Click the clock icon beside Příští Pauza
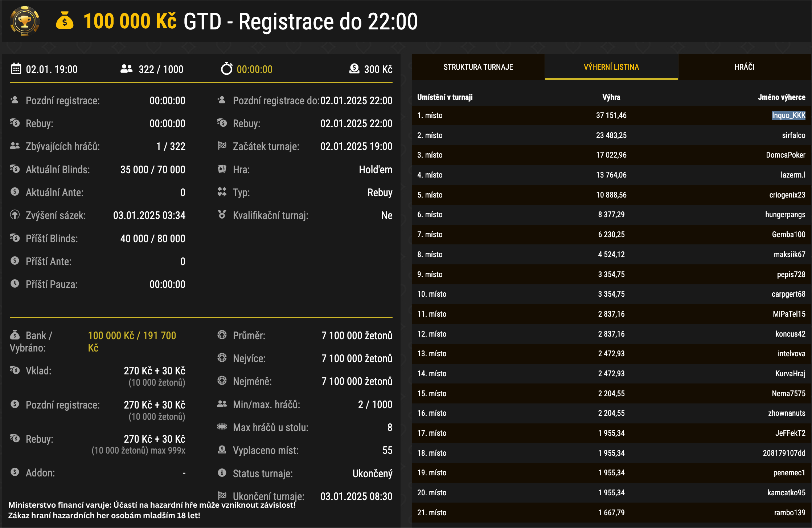The height and width of the screenshot is (528, 812). pos(15,284)
